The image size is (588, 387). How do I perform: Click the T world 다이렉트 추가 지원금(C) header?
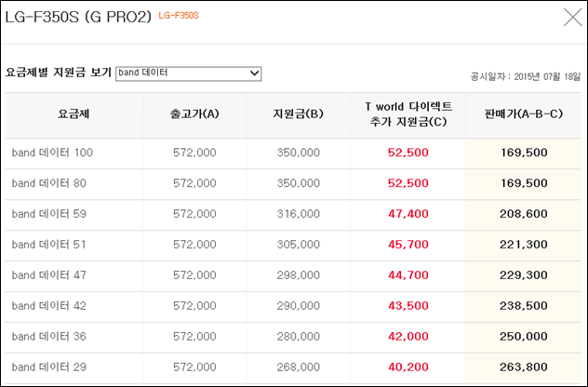(x=408, y=114)
